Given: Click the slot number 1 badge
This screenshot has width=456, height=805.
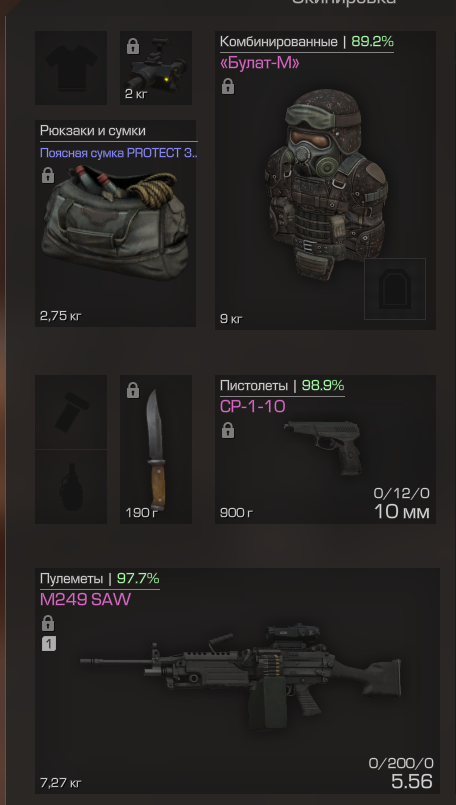Looking at the screenshot, I should (48, 644).
